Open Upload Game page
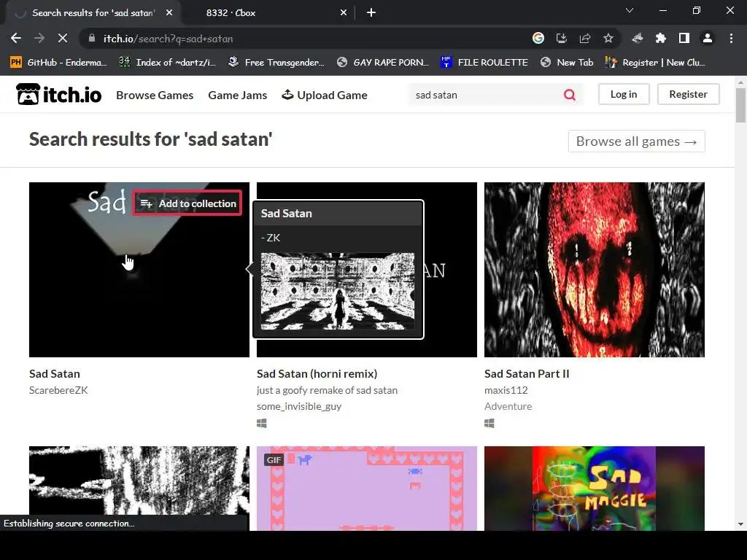 coord(325,96)
